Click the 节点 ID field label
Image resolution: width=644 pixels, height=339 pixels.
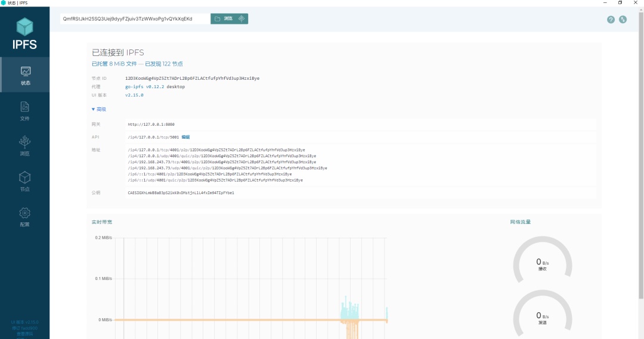tap(99, 78)
